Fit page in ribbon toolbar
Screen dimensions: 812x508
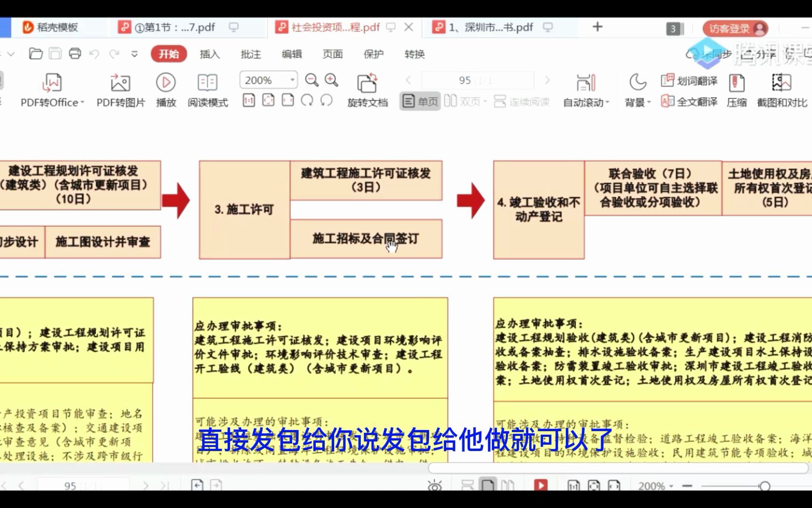tap(268, 100)
